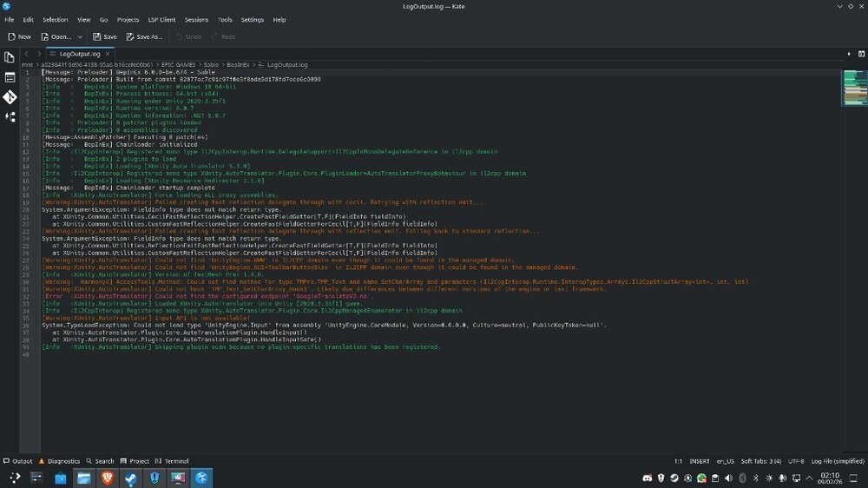Open the brightness tray icon
The image size is (868, 488).
click(769, 478)
